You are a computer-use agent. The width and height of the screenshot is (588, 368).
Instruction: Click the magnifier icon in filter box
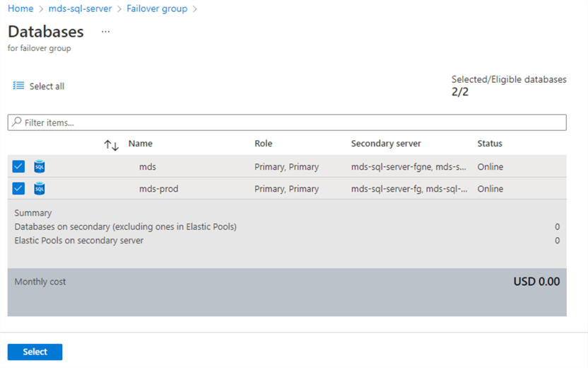pos(16,122)
